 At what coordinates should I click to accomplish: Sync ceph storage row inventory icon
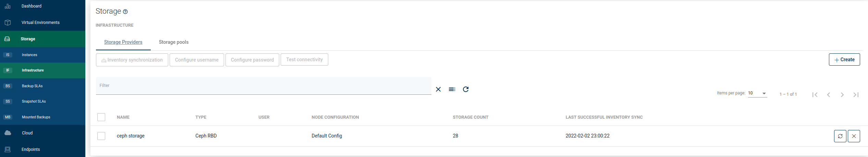(840, 136)
